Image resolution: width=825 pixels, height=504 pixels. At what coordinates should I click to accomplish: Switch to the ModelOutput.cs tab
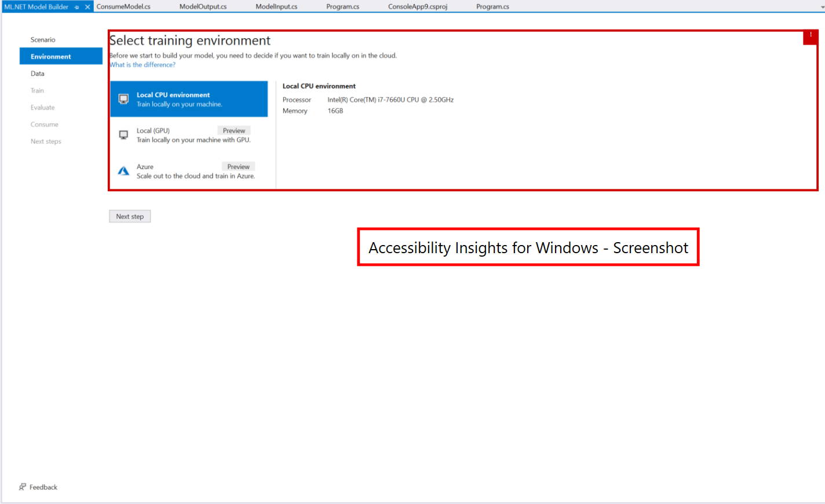(x=202, y=6)
